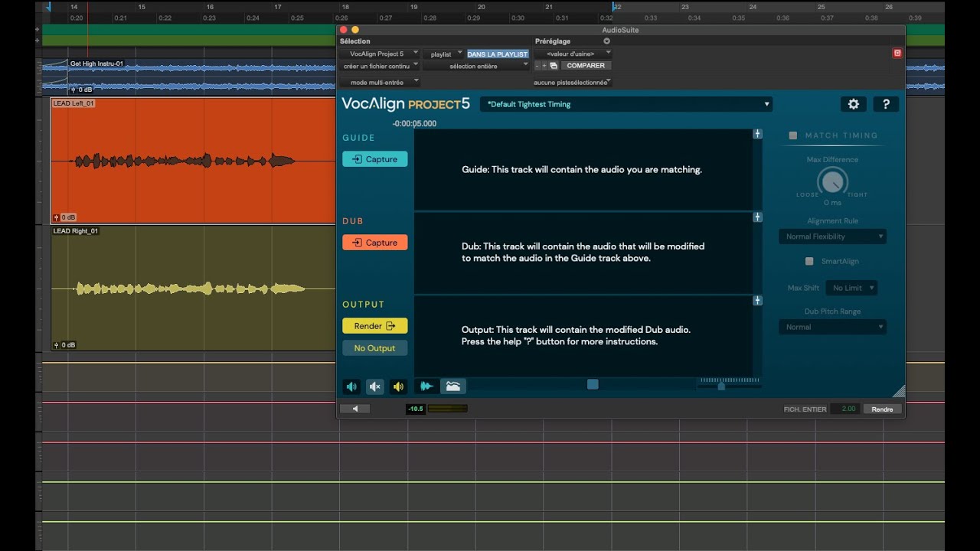This screenshot has height=551, width=980.
Task: Select the Get High Instru-01 blue clip
Action: click(202, 77)
